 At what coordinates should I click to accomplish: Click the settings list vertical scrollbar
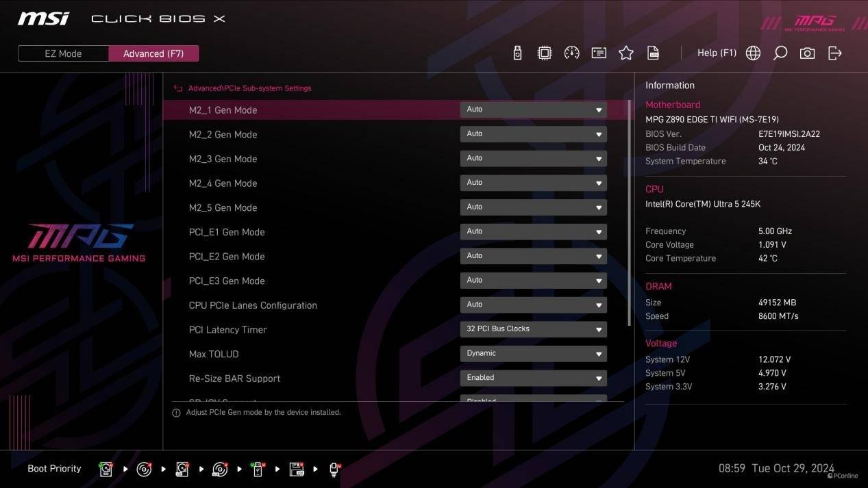point(630,213)
